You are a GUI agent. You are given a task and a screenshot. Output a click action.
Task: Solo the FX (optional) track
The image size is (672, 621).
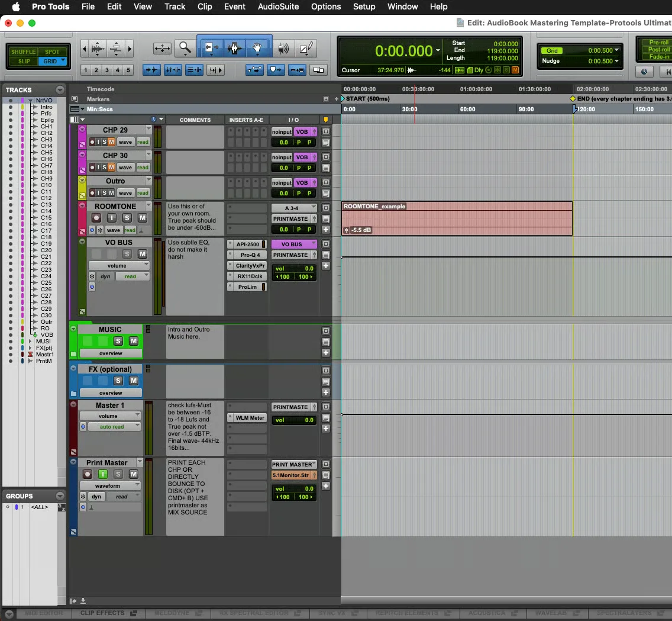coord(118,381)
